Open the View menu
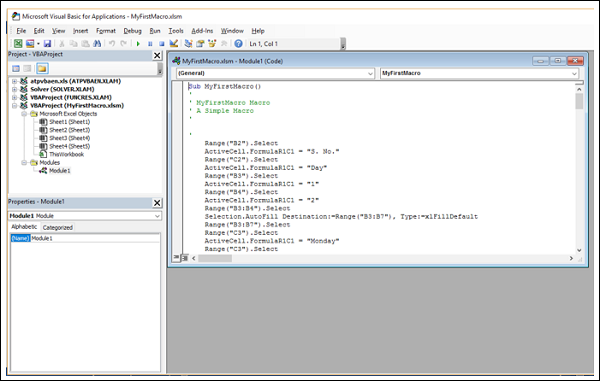 [x=58, y=31]
